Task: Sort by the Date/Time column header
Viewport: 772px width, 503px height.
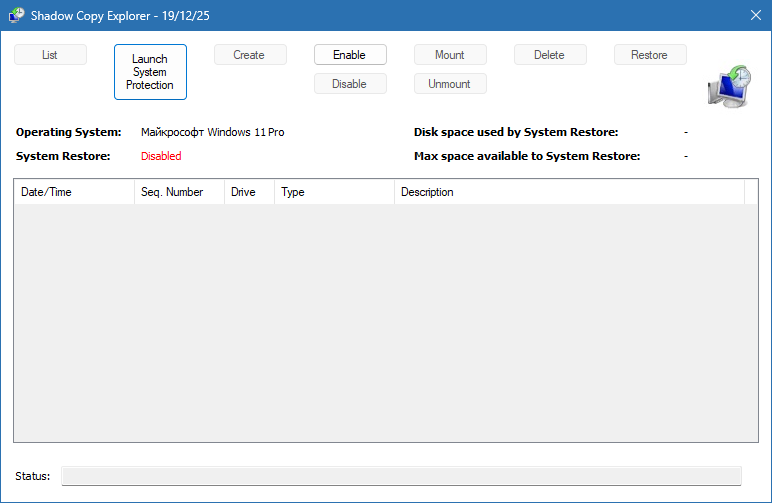Action: tap(74, 192)
